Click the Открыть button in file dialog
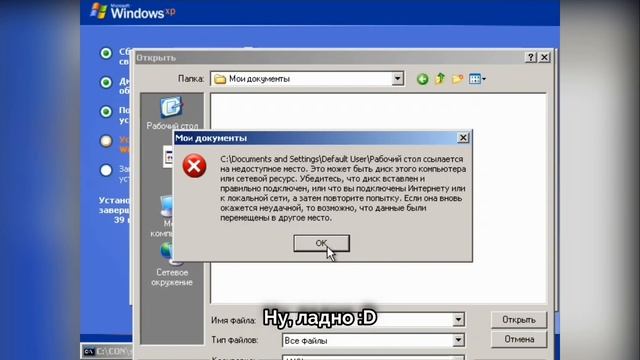The image size is (640, 360). (519, 320)
